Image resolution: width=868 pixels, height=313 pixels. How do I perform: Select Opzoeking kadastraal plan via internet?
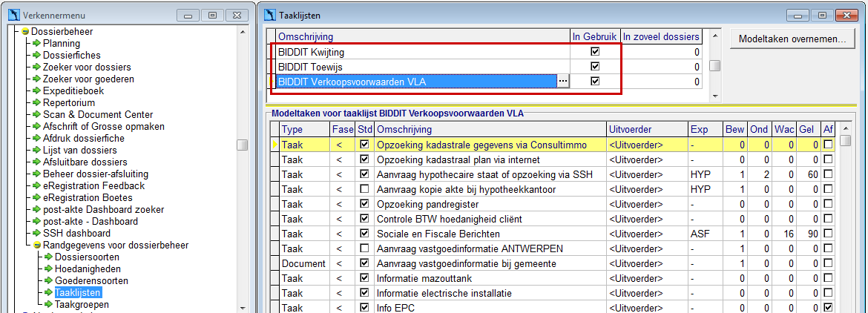point(490,159)
